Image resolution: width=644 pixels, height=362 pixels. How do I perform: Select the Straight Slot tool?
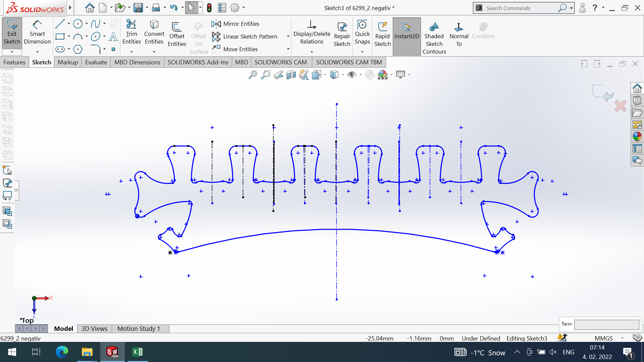60,49
